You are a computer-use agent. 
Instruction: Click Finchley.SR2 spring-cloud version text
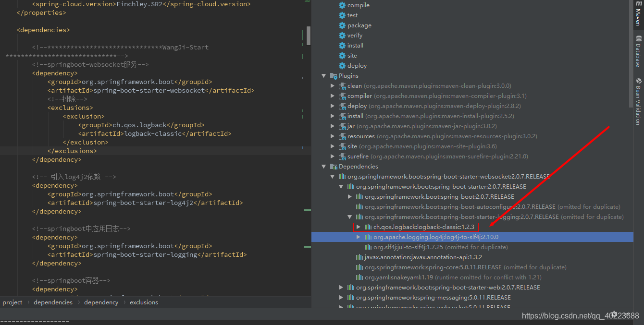point(139,4)
